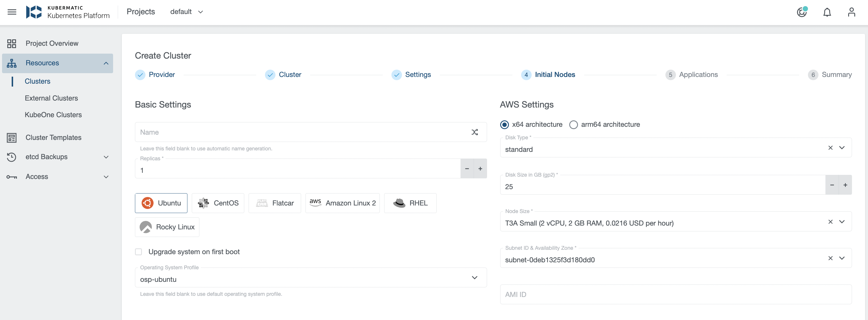Viewport: 868px width, 320px height.
Task: Click the KubeOne Clusters sidebar icon
Action: (53, 115)
